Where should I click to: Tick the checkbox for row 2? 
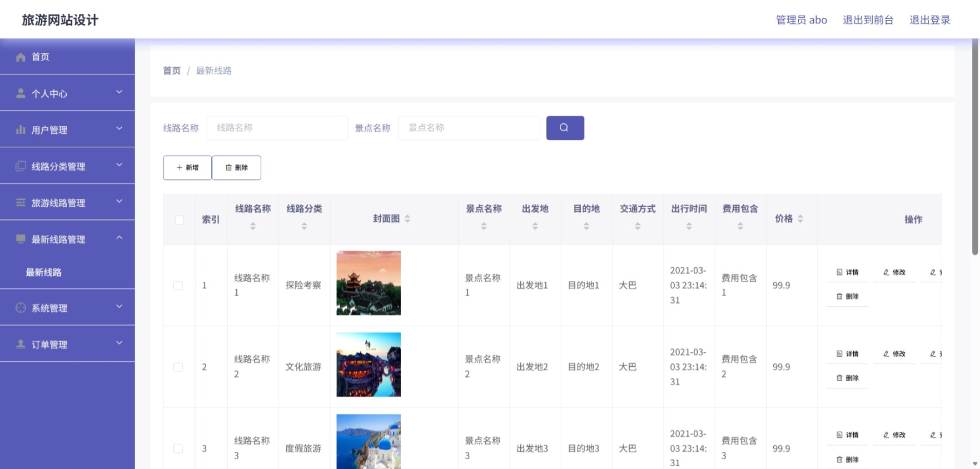tap(178, 367)
